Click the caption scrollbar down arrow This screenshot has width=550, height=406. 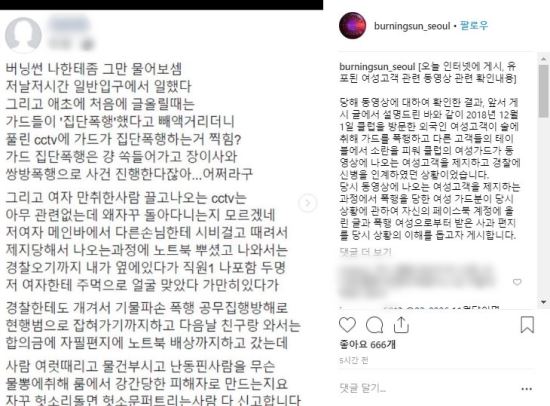(544, 302)
